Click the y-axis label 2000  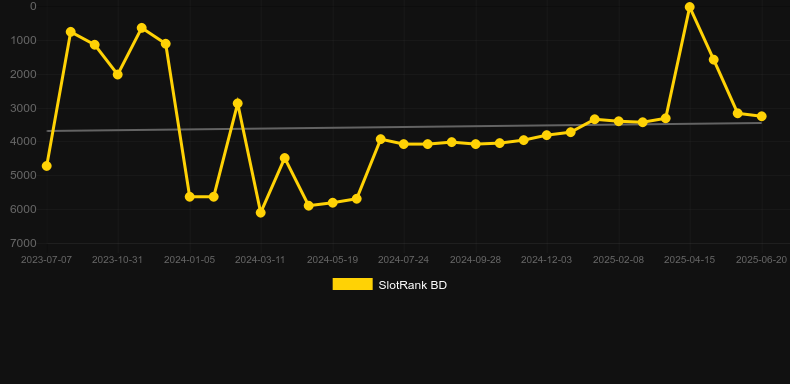24,74
